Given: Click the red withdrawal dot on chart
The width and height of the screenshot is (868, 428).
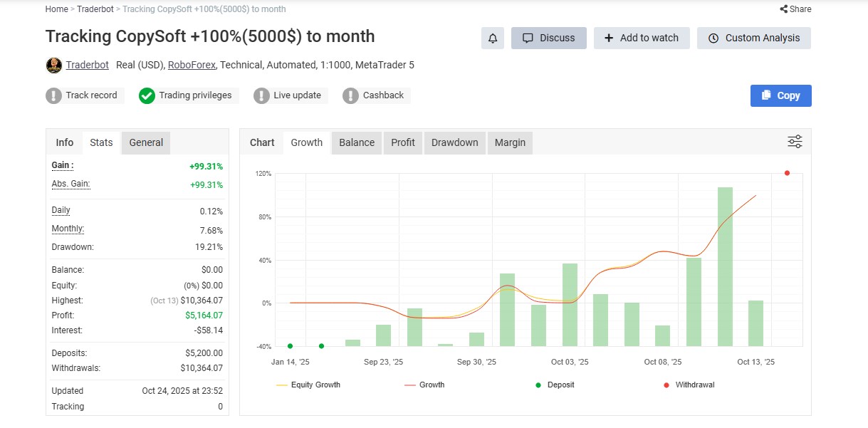Looking at the screenshot, I should click(x=787, y=173).
